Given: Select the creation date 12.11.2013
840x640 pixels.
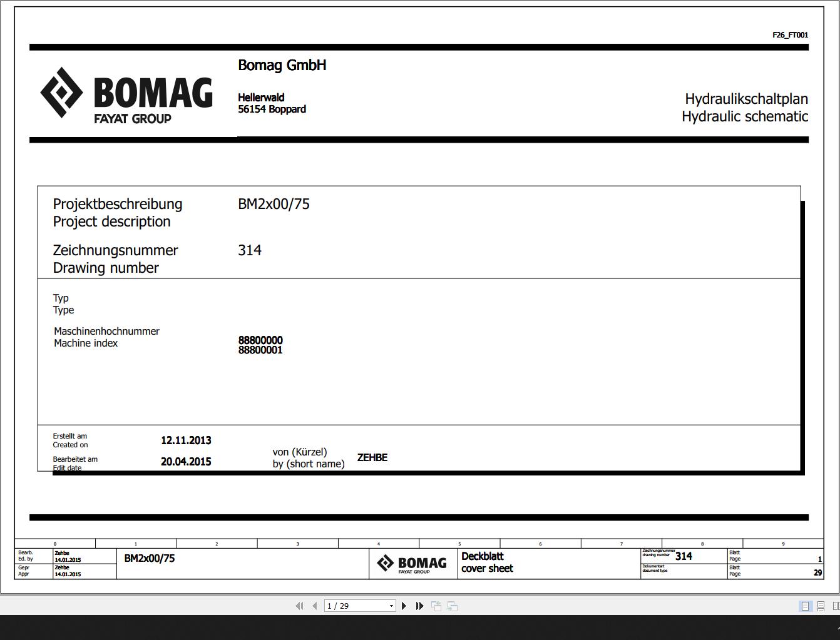Looking at the screenshot, I should click(186, 440).
